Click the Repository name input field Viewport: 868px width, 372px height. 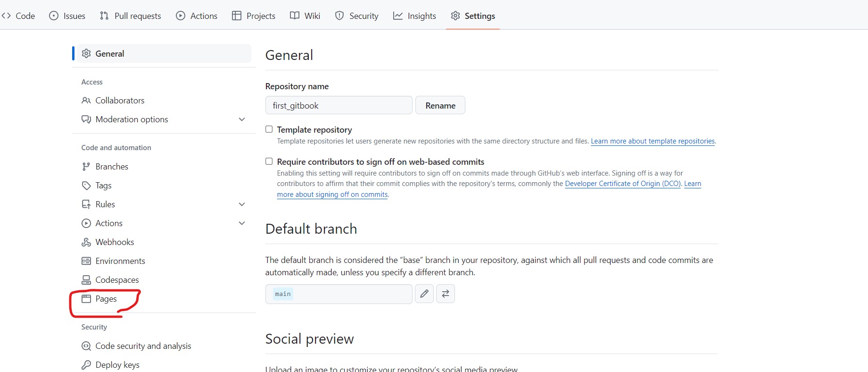[339, 105]
